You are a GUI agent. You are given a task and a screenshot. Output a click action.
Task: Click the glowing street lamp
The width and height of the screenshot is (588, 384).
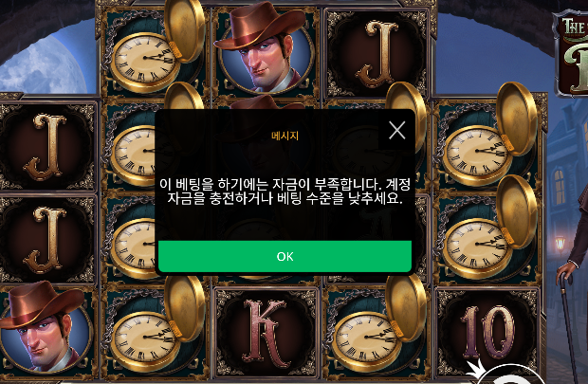[x=560, y=244]
